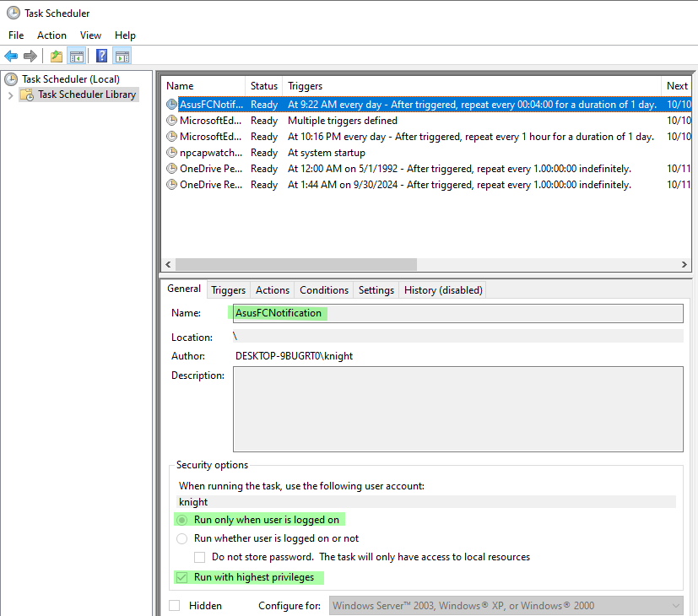
Task: Click the clock icon of OneDrive Re task
Action: (x=172, y=185)
